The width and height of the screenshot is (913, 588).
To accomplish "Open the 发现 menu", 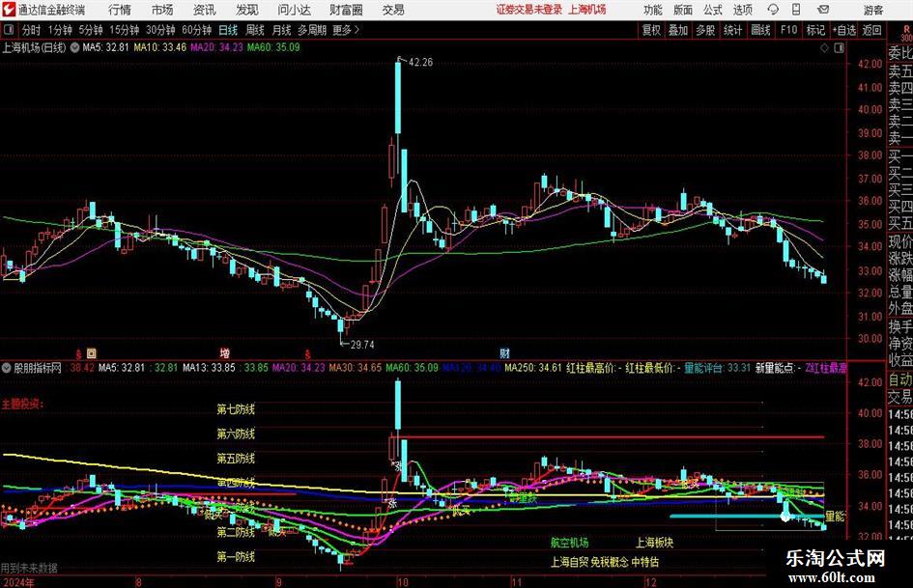I will click(247, 10).
